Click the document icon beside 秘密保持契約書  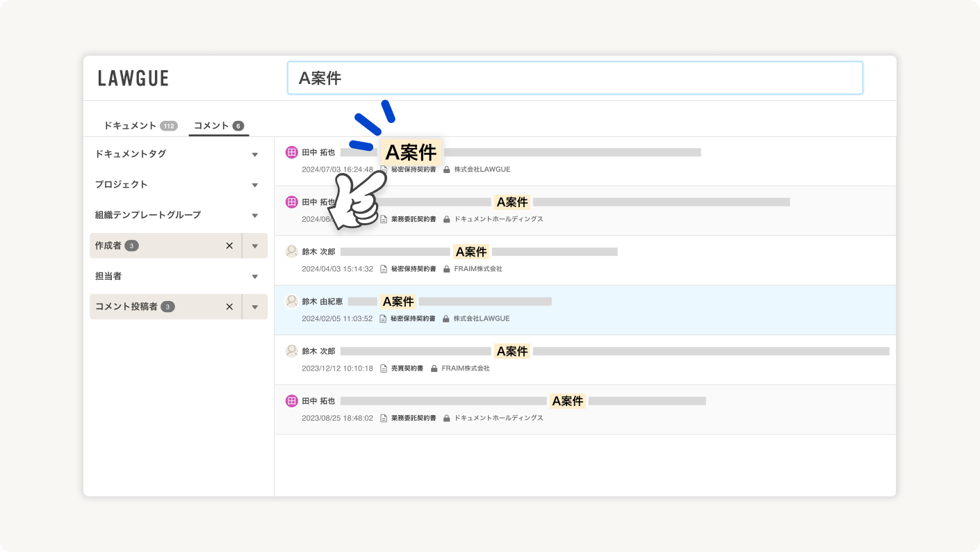point(383,169)
